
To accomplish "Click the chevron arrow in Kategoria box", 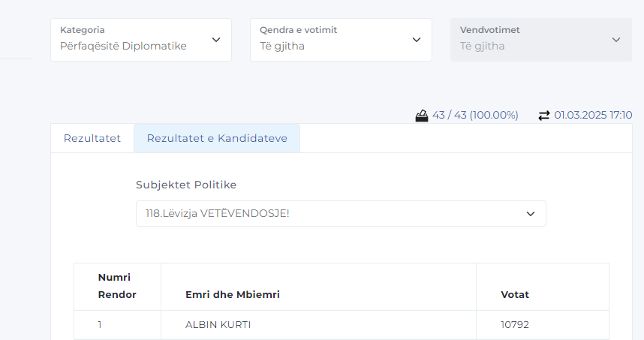I will coord(216,40).
